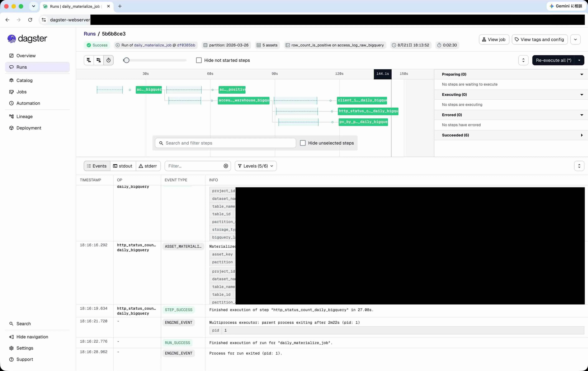Screen dimensions: 588x371
Task: Open the Levels (5/6) dropdown
Action: point(255,166)
